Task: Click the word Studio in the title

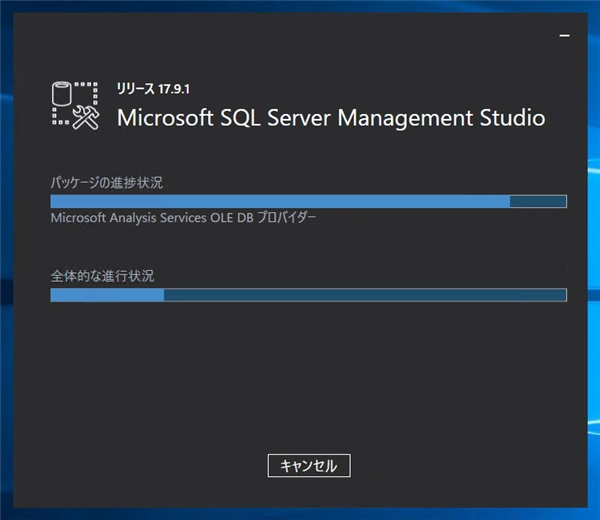Action: (508, 117)
